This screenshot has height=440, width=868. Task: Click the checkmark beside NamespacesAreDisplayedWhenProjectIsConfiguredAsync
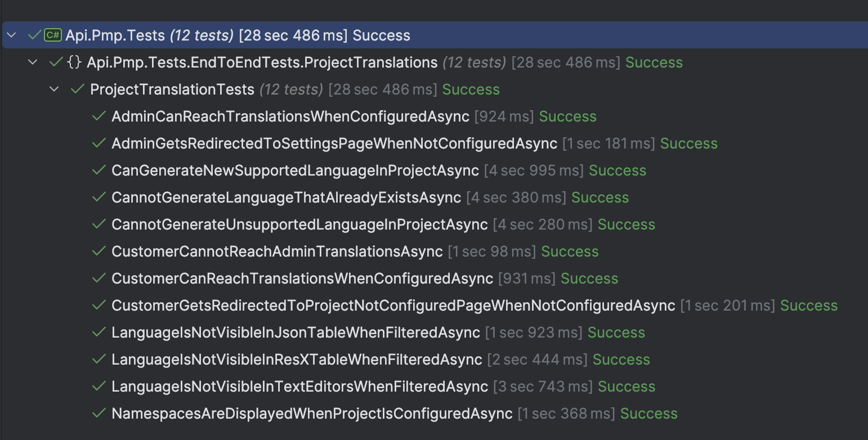99,414
